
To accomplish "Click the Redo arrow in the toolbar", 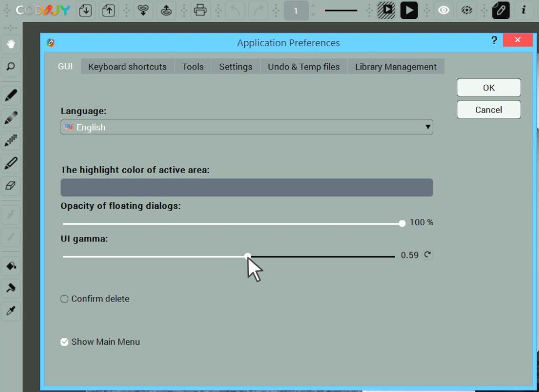I will tap(258, 11).
